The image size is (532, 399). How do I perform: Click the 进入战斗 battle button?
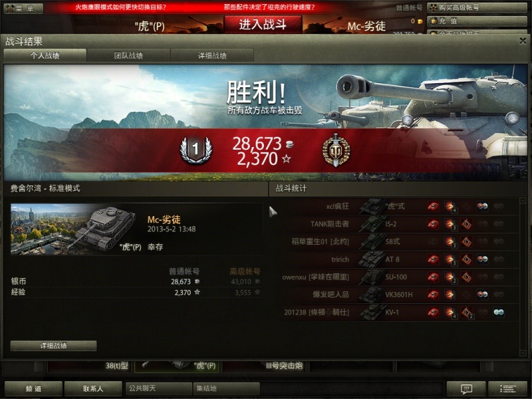point(263,25)
